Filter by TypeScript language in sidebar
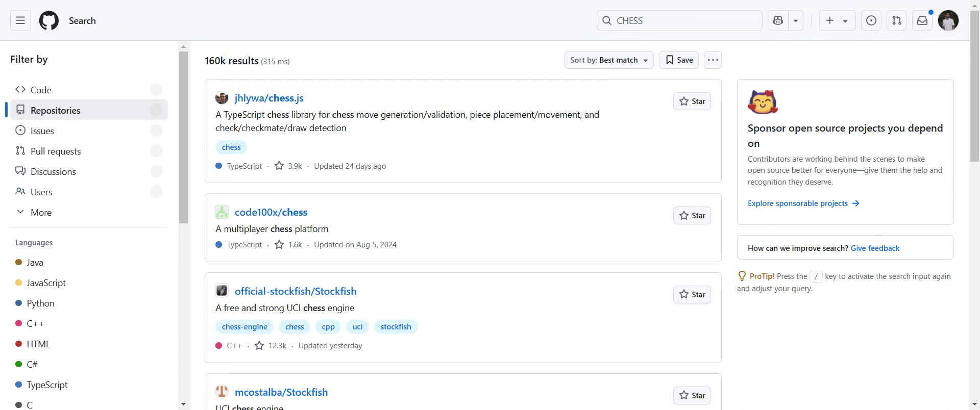The width and height of the screenshot is (980, 410). (x=89, y=385)
